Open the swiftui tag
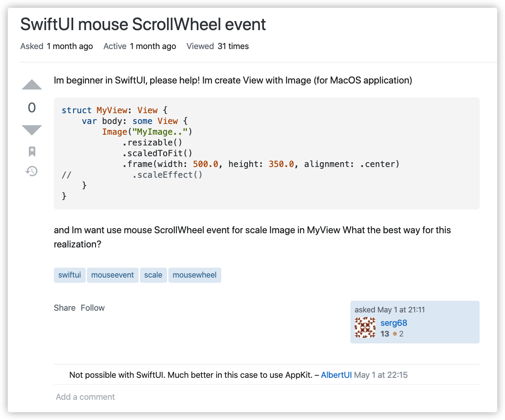Viewport: 505px width, 420px height. point(69,275)
